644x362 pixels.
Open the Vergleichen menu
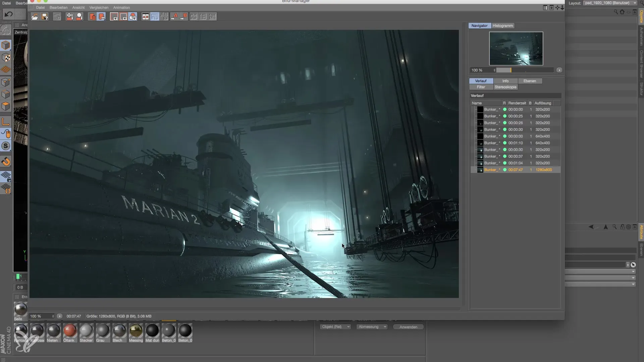click(x=99, y=7)
